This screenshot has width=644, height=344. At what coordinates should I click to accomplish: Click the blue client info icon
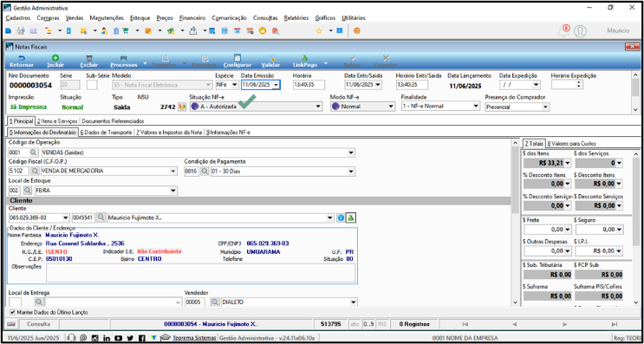pos(341,218)
